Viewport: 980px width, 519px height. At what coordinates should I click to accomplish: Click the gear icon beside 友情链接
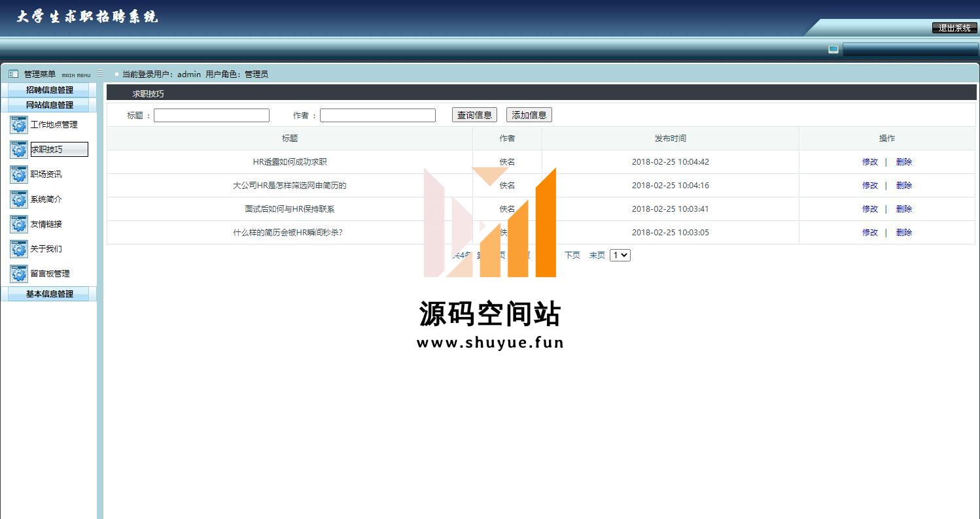pos(19,224)
